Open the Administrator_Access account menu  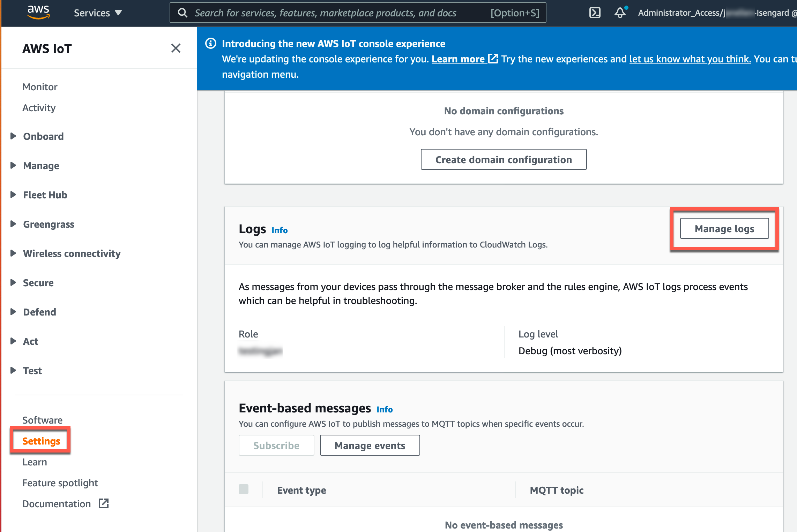717,13
